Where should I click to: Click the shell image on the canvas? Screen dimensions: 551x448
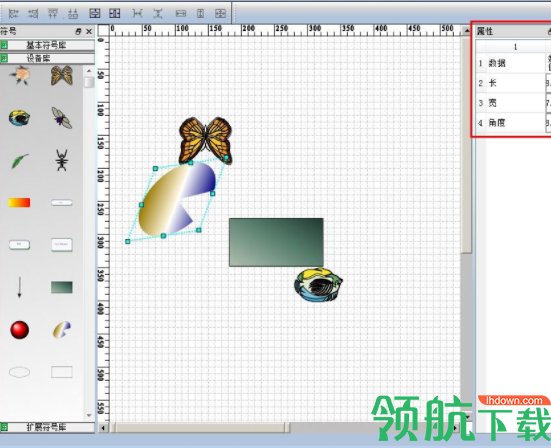(x=318, y=285)
